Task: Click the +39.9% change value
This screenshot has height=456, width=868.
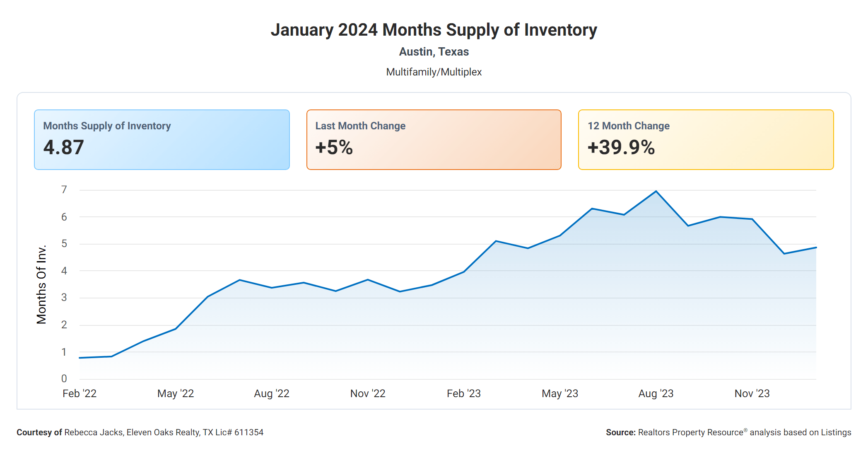Action: (621, 148)
